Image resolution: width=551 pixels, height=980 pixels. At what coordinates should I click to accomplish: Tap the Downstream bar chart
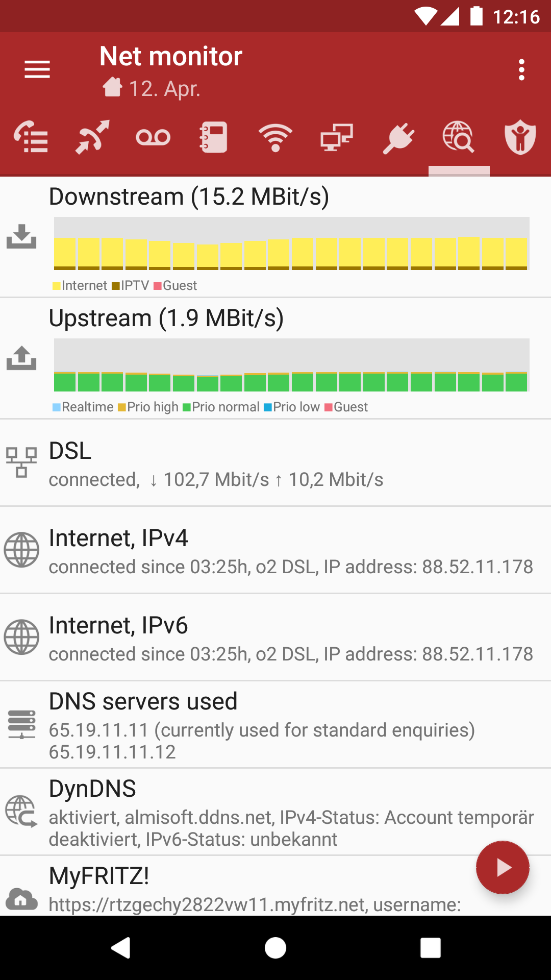pyautogui.click(x=291, y=244)
